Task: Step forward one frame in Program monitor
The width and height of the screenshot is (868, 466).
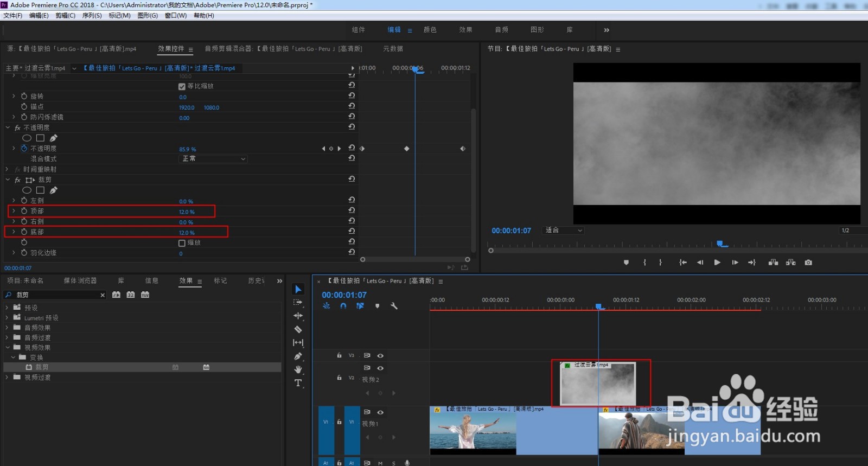Action: pyautogui.click(x=735, y=263)
